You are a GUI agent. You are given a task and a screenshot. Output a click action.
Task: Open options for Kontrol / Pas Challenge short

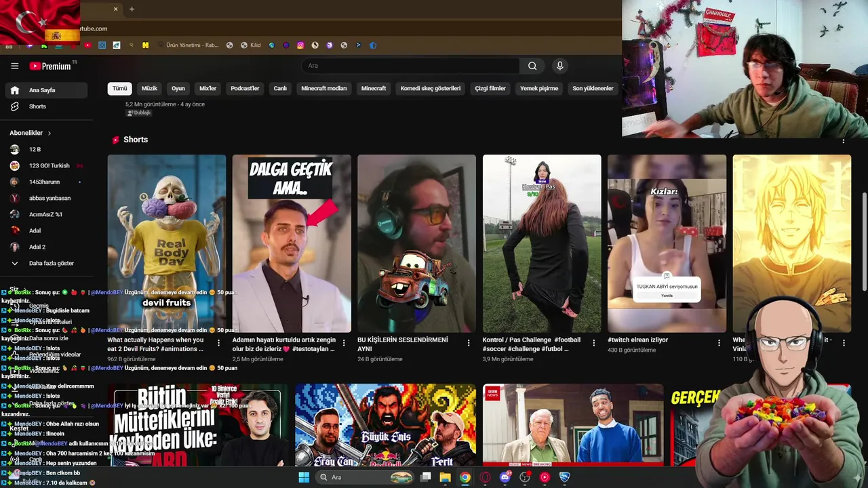[593, 343]
